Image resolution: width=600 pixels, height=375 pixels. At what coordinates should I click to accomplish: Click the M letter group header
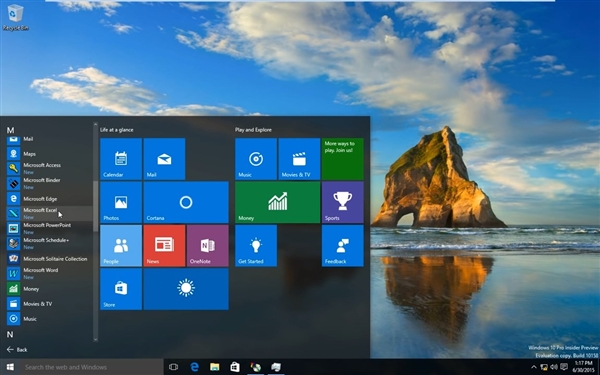(10, 130)
